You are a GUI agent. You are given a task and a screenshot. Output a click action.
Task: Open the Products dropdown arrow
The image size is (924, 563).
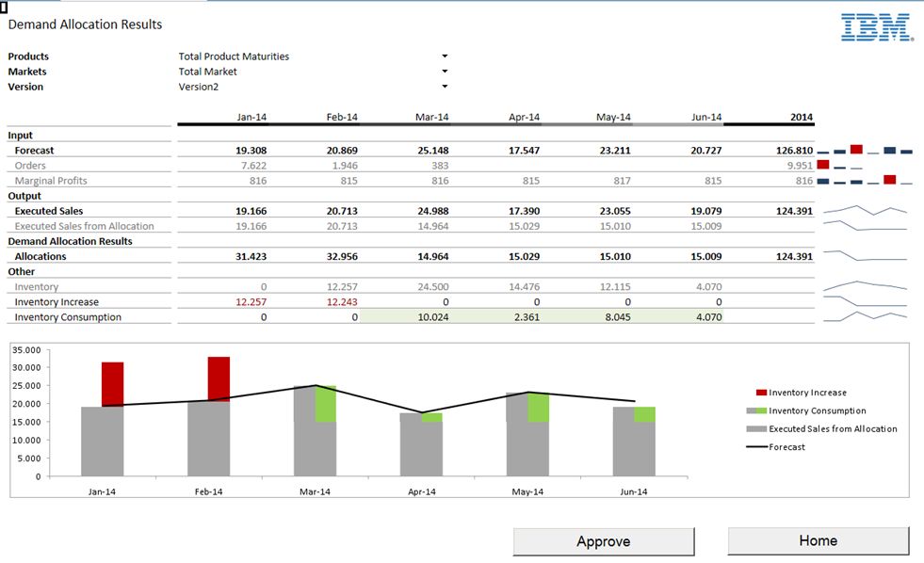point(445,56)
